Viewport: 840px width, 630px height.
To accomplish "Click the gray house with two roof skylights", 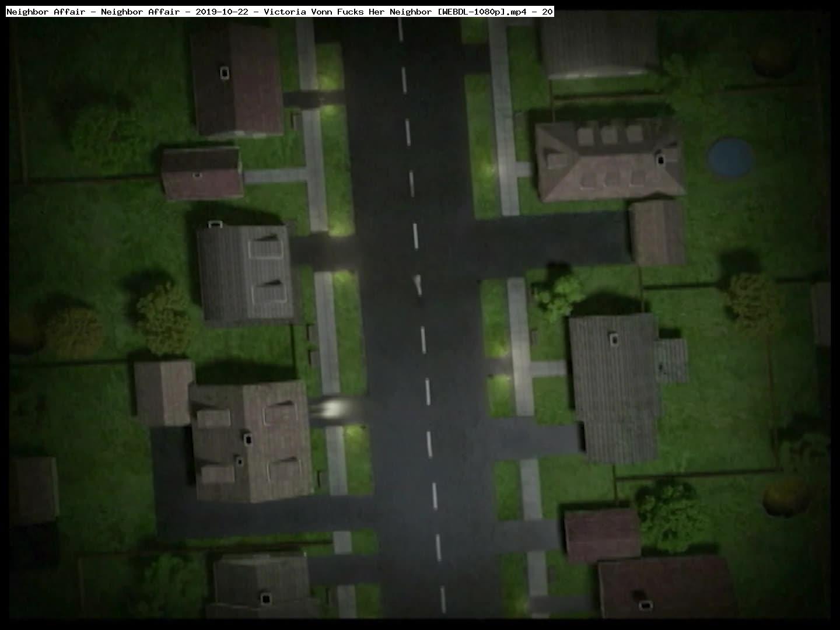I will (245, 274).
